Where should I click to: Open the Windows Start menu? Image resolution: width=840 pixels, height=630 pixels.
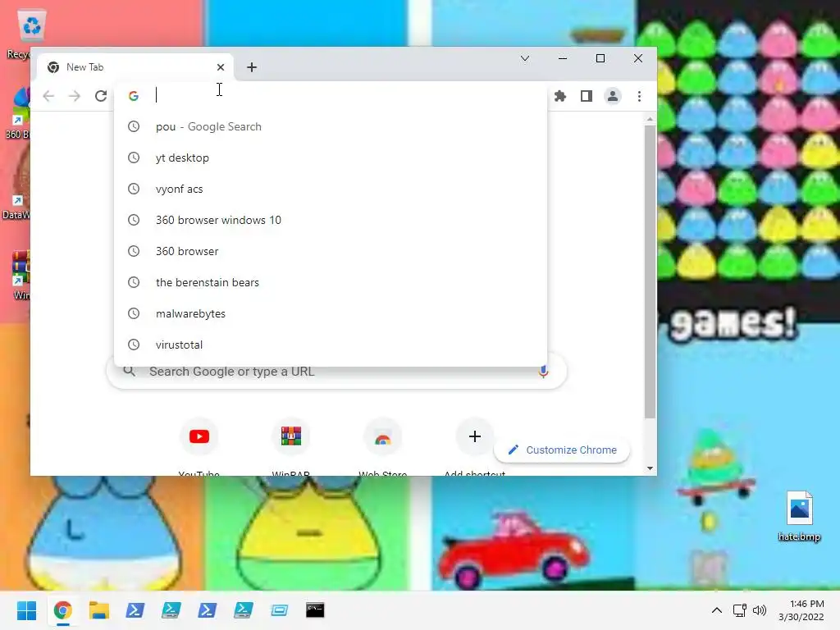26,610
